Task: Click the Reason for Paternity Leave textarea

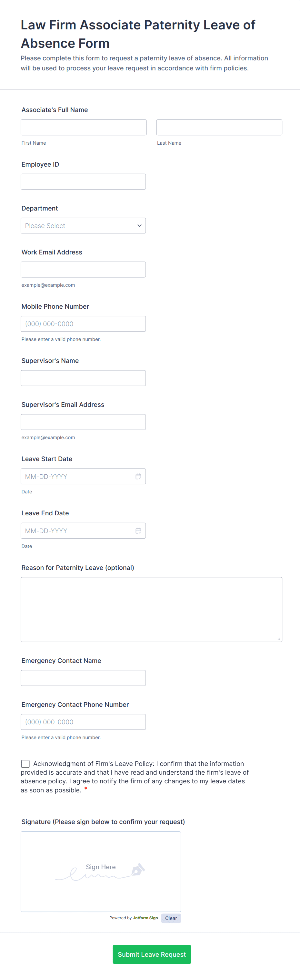Action: 151,609
